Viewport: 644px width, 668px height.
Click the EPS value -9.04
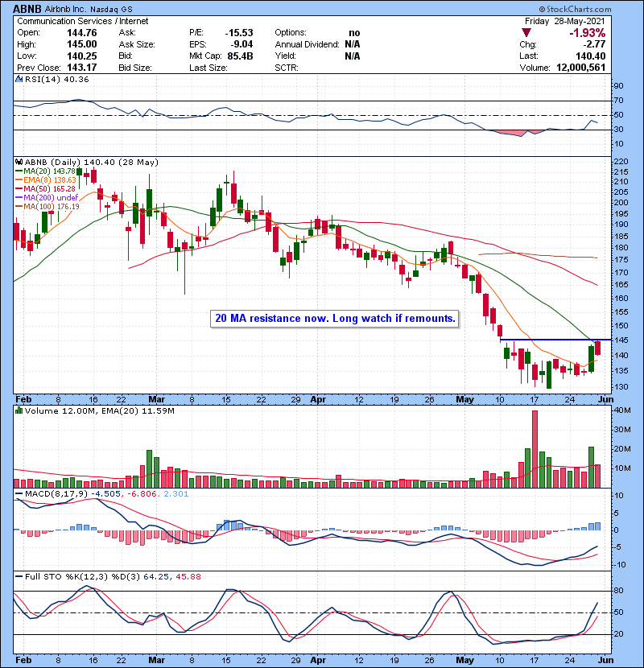click(x=242, y=44)
